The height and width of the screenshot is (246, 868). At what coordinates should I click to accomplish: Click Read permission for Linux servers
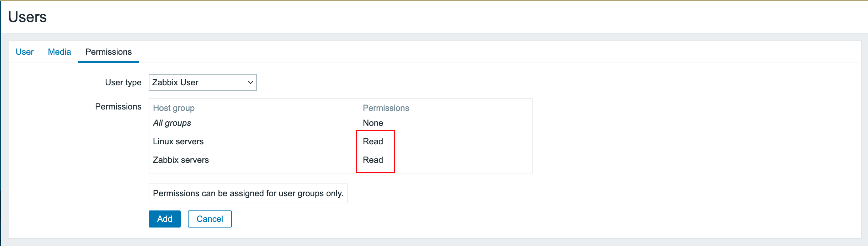click(x=373, y=141)
